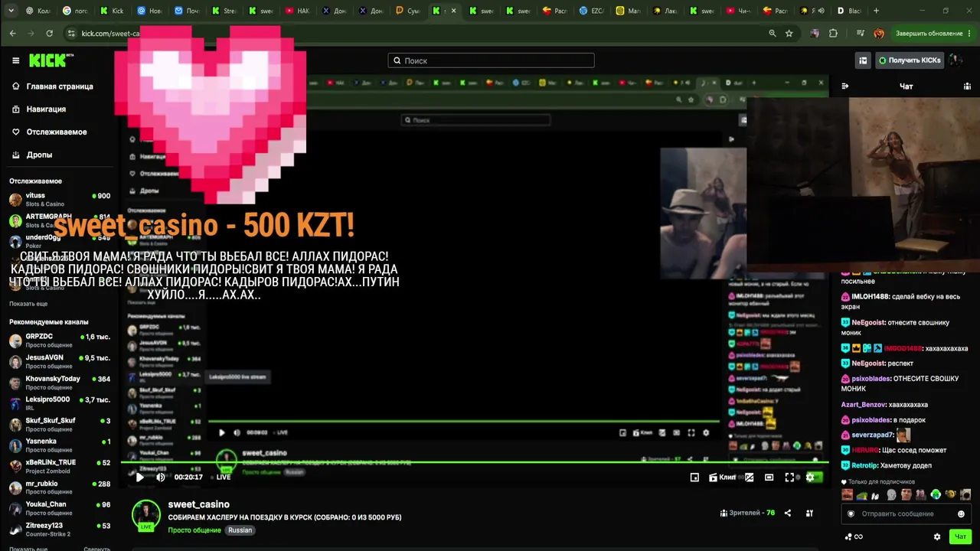Image resolution: width=980 pixels, height=551 pixels.
Task: Enter fullscreen mode in the player
Action: tap(789, 477)
